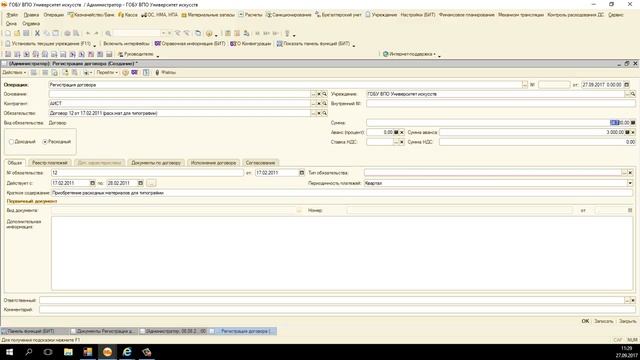The width and height of the screenshot is (640, 360).
Task: Open the Материальные запасы menu
Action: [x=208, y=15]
